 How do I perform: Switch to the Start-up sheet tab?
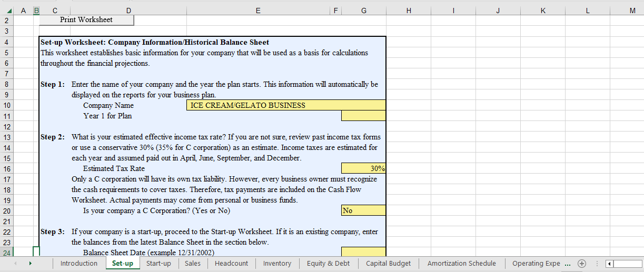(158, 264)
